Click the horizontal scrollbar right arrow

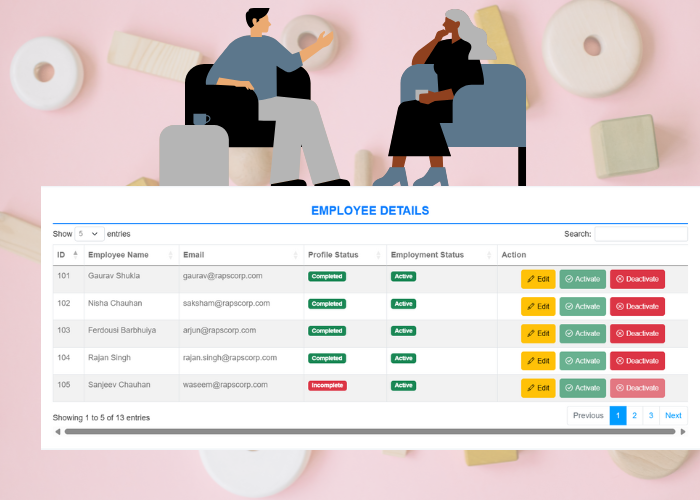(683, 432)
